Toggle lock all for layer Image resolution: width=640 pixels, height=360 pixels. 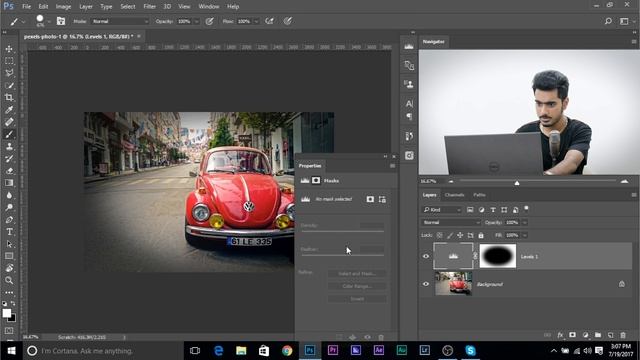coord(481,236)
